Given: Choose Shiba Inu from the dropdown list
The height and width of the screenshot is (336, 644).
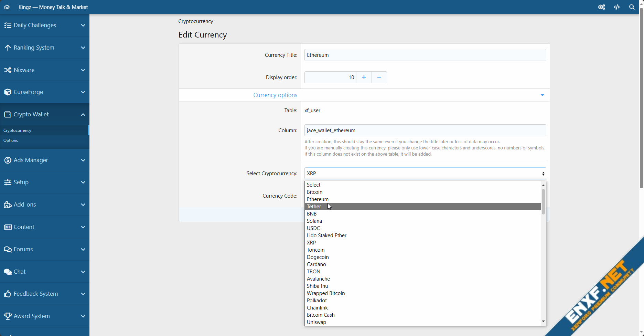Looking at the screenshot, I should pos(422,286).
